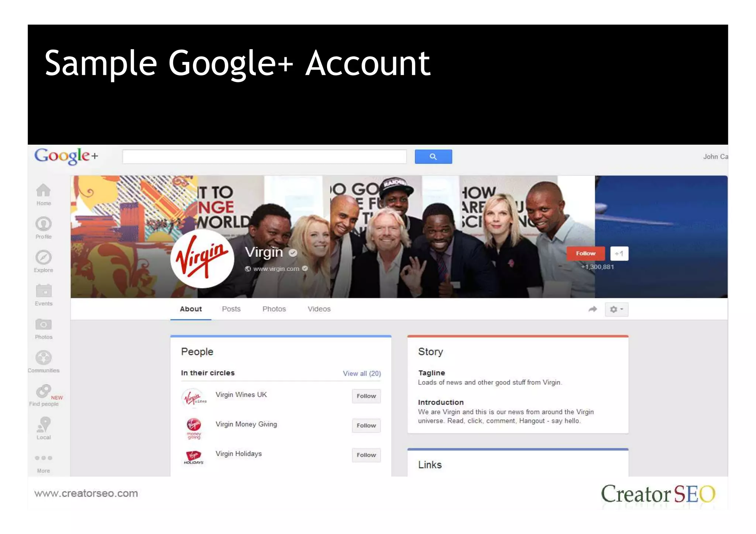
Task: Click the Links card heading
Action: [x=430, y=465]
